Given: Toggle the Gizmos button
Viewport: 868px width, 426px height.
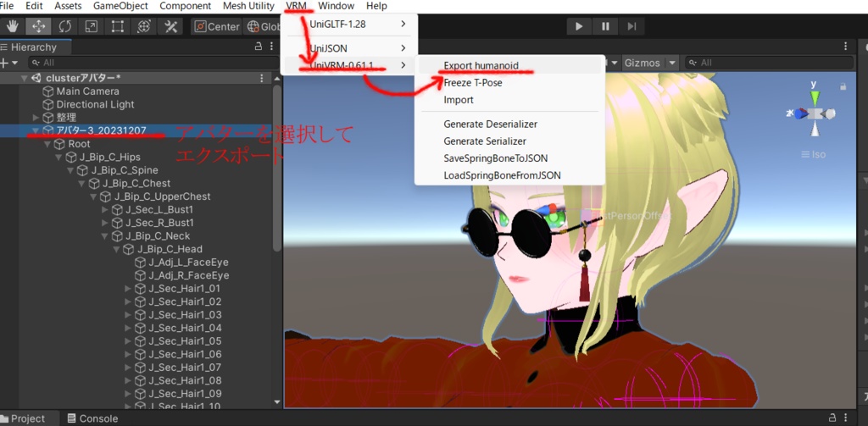Looking at the screenshot, I should pos(643,63).
